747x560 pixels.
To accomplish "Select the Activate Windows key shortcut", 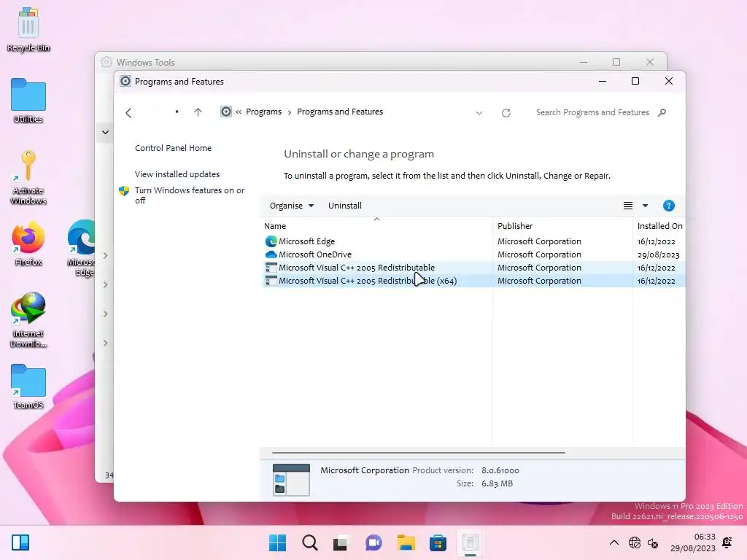I will [28, 177].
